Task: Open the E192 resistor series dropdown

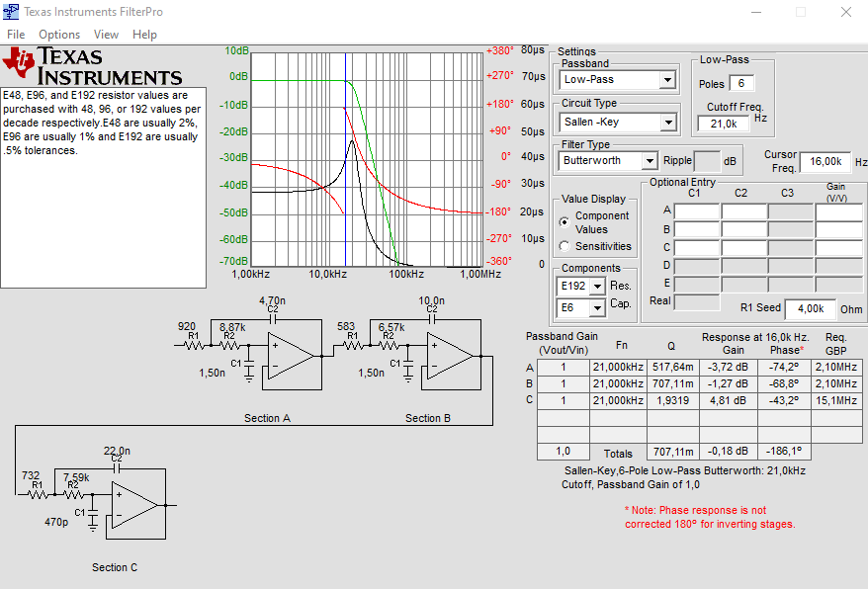Action: tap(597, 287)
